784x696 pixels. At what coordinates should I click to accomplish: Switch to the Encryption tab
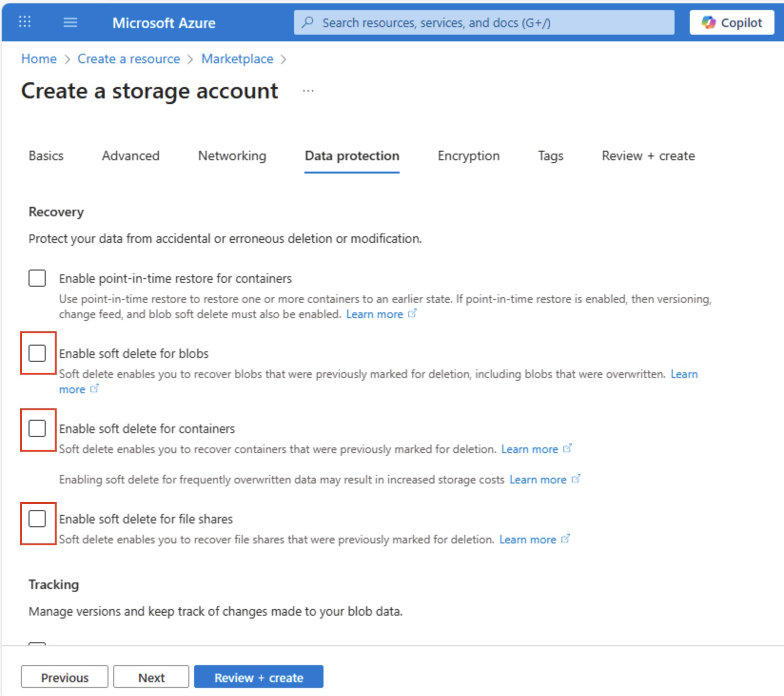468,155
